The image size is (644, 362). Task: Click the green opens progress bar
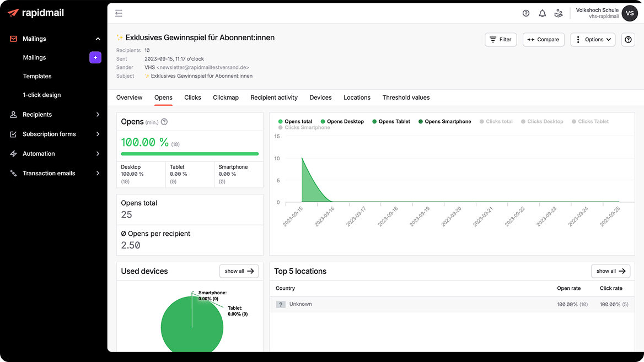pyautogui.click(x=190, y=154)
